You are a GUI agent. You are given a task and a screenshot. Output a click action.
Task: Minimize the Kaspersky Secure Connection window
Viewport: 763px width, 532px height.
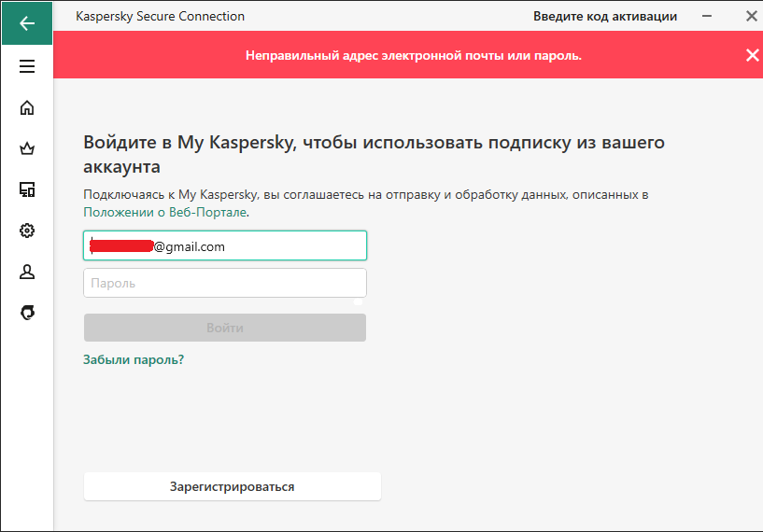(707, 16)
